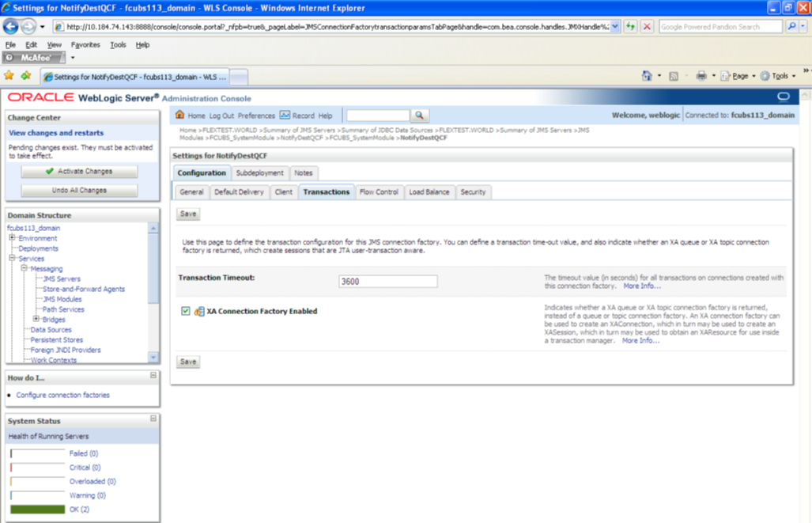Click the search magnifier in browser toolbar
The height and width of the screenshot is (523, 812).
point(791,26)
